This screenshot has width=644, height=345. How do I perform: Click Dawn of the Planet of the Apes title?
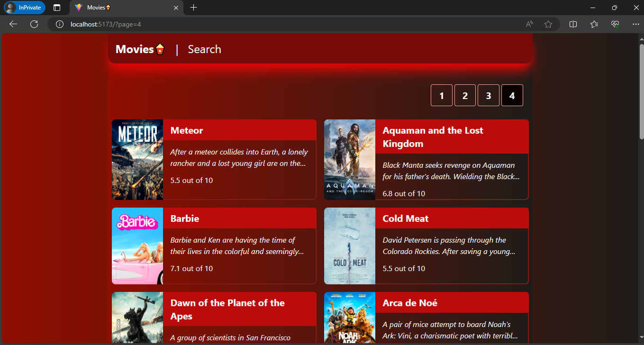(x=227, y=309)
